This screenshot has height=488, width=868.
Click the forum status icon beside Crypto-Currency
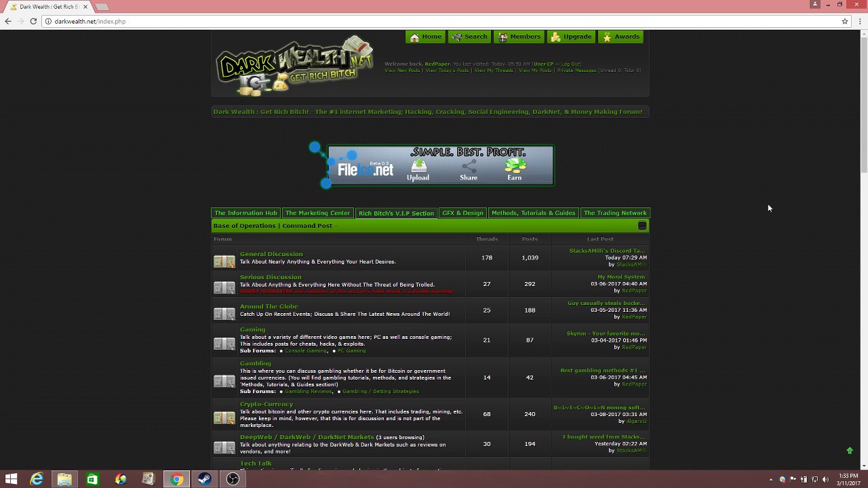pos(224,418)
